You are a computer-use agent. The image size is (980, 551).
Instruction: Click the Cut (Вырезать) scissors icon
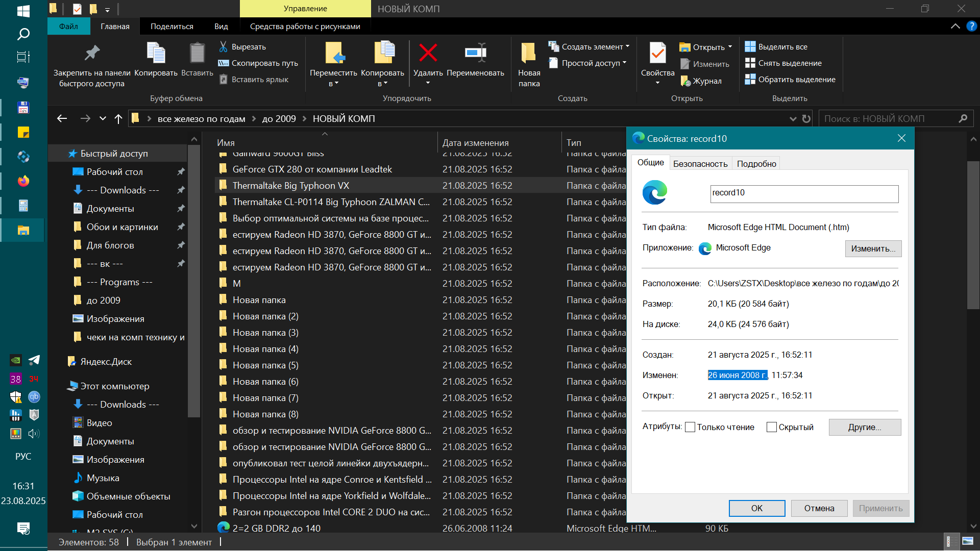coord(223,46)
